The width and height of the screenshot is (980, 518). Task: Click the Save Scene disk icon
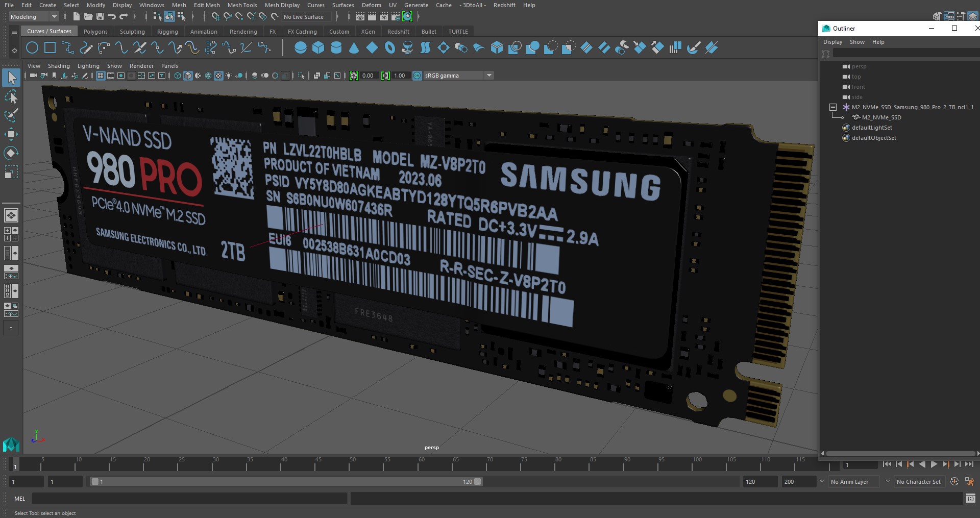click(100, 17)
